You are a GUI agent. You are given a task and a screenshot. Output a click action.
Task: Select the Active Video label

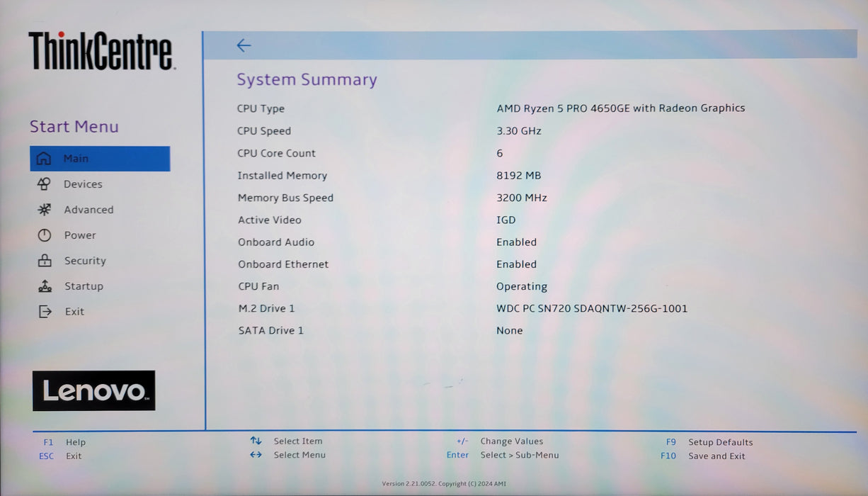coord(270,220)
